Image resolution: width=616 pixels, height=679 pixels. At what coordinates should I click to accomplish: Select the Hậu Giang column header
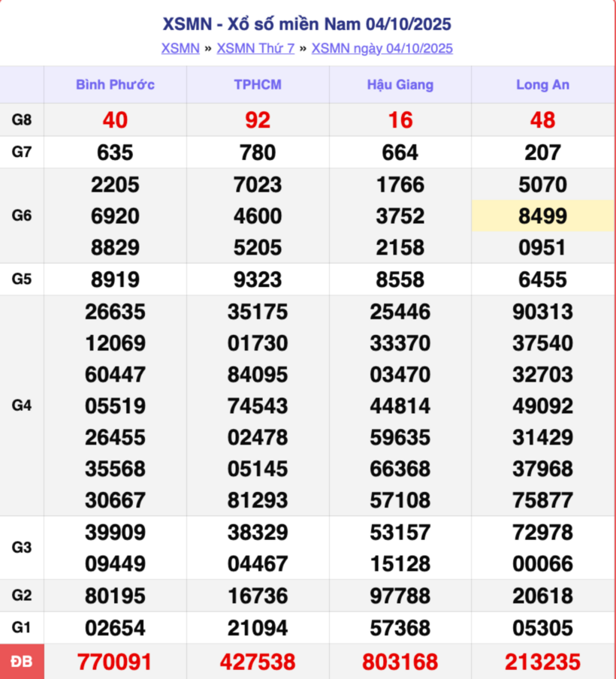coord(400,85)
